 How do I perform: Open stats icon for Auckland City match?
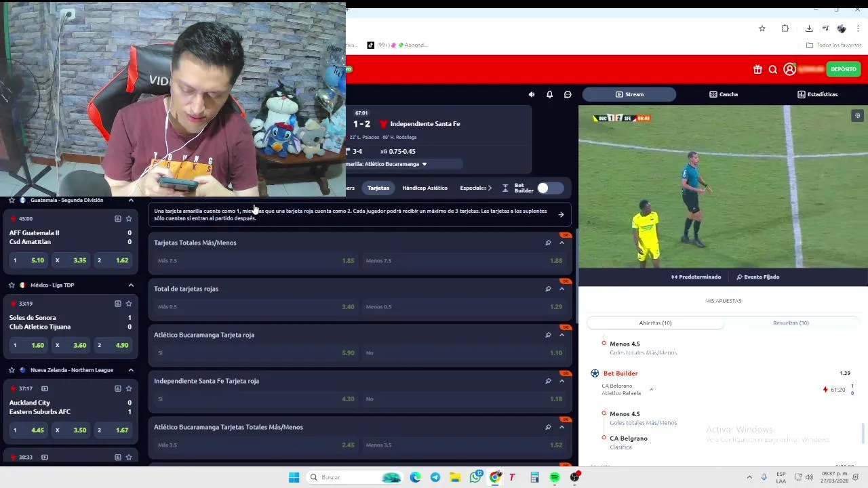click(117, 388)
